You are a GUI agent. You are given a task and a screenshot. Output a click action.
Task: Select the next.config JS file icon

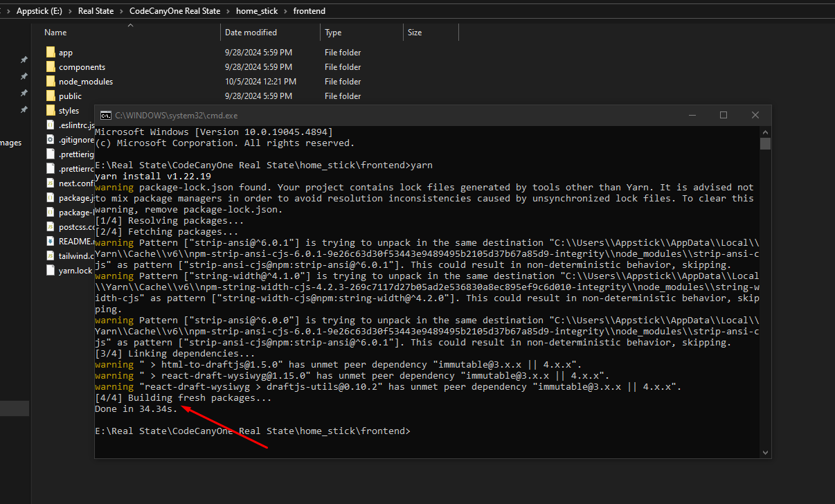click(51, 183)
